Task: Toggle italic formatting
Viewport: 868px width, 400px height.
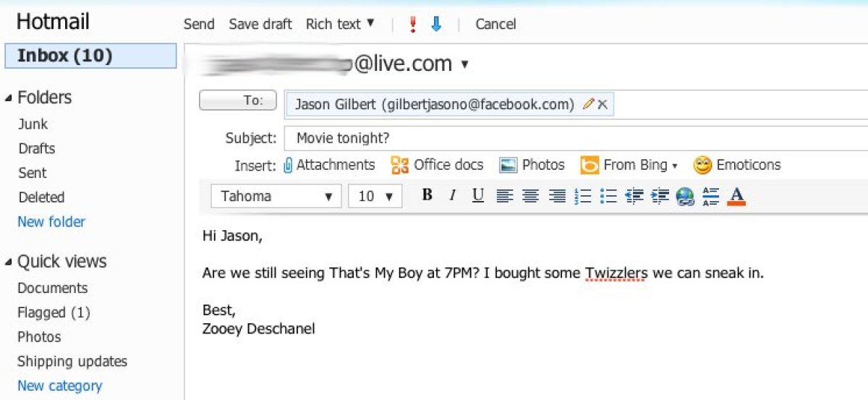Action: 452,195
